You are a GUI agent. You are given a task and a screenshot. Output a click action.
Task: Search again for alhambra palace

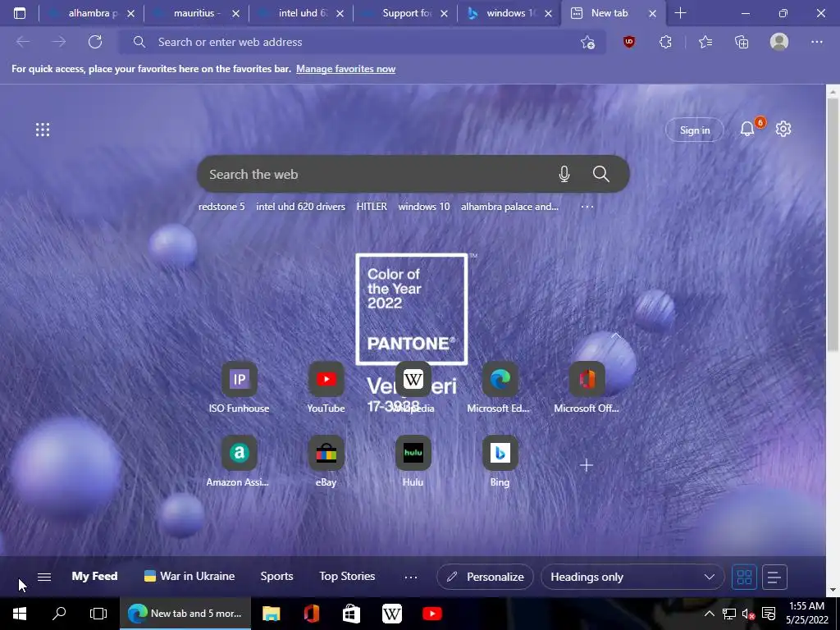(x=509, y=207)
